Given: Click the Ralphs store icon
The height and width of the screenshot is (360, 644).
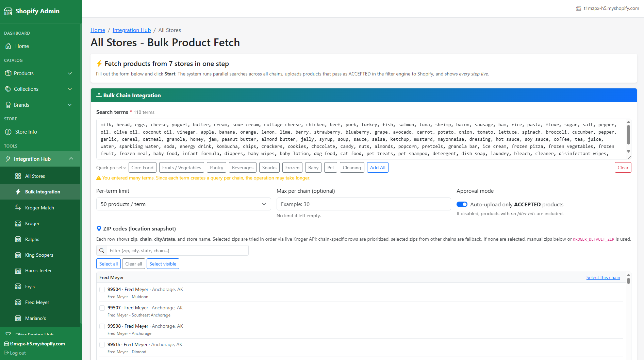Looking at the screenshot, I should 18,239.
